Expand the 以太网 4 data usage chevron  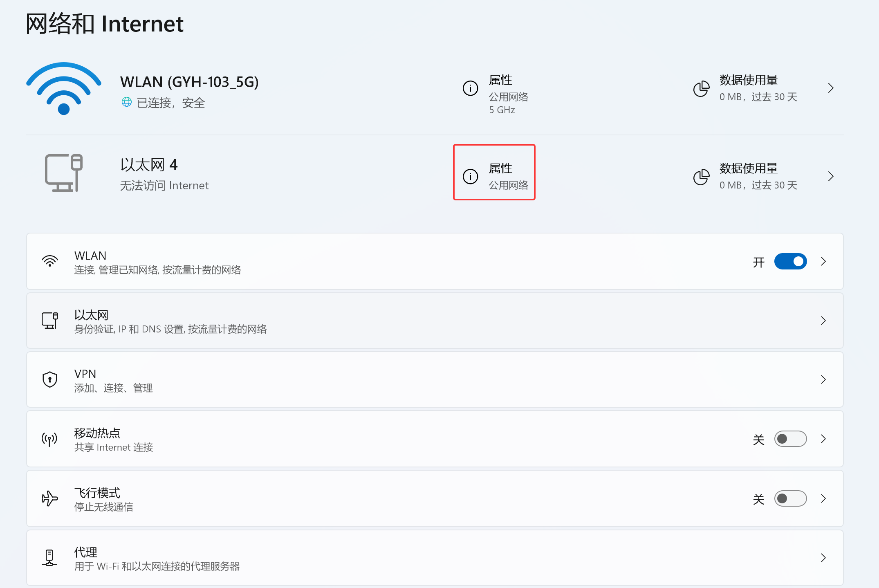[x=830, y=177]
